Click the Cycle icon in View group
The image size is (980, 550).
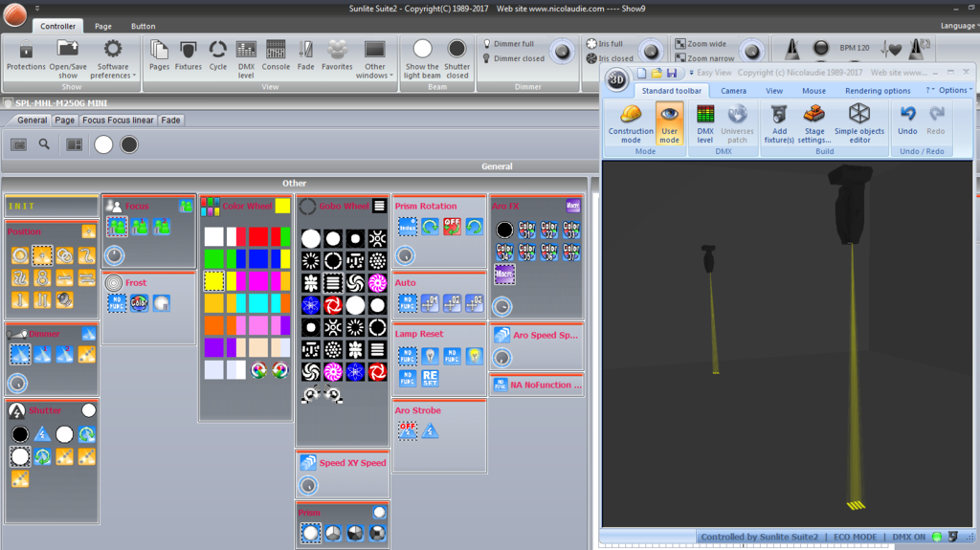pyautogui.click(x=217, y=55)
